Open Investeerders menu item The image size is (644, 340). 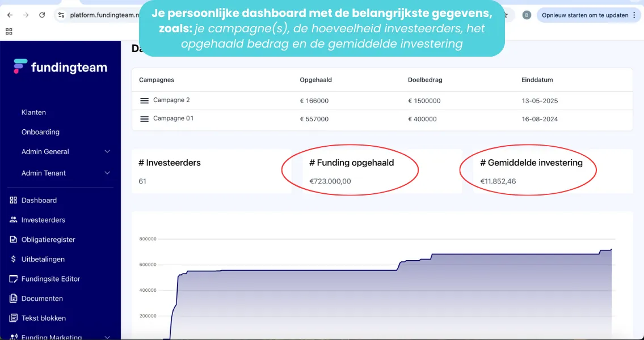(43, 220)
